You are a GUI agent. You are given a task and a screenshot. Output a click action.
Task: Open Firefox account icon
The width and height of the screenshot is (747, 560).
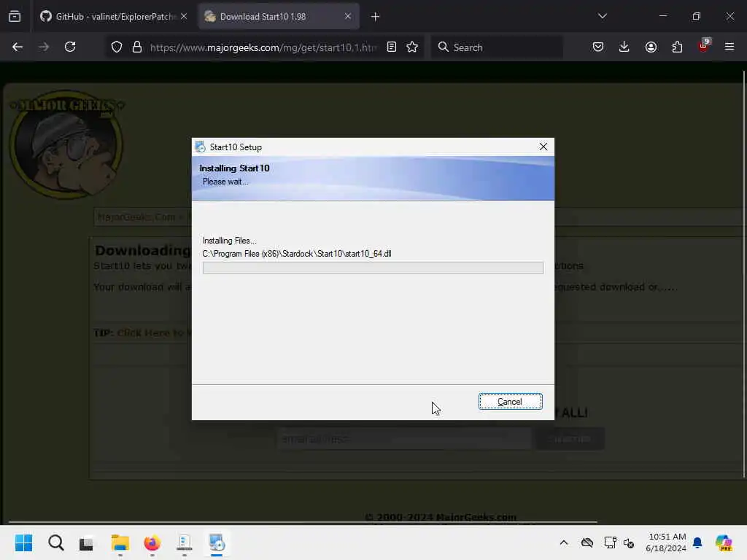click(x=651, y=47)
